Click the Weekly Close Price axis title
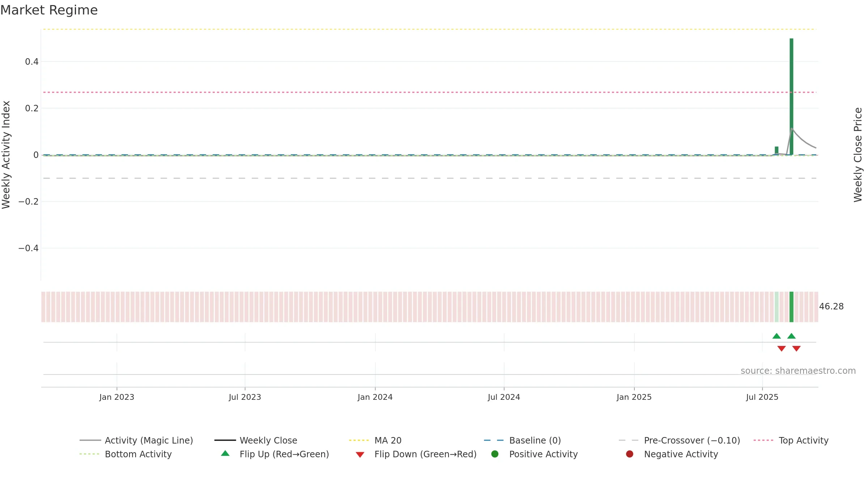Screen dimensions: 868x488 858,155
